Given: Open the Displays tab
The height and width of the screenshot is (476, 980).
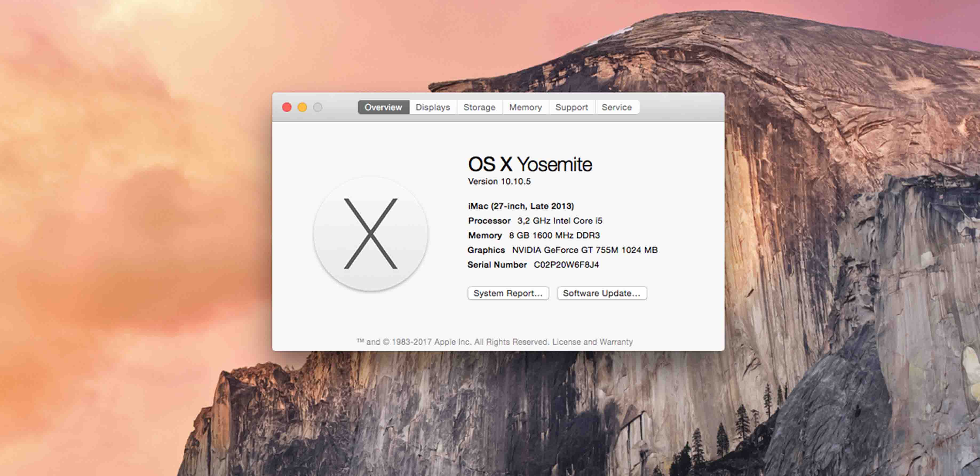Looking at the screenshot, I should coord(433,107).
